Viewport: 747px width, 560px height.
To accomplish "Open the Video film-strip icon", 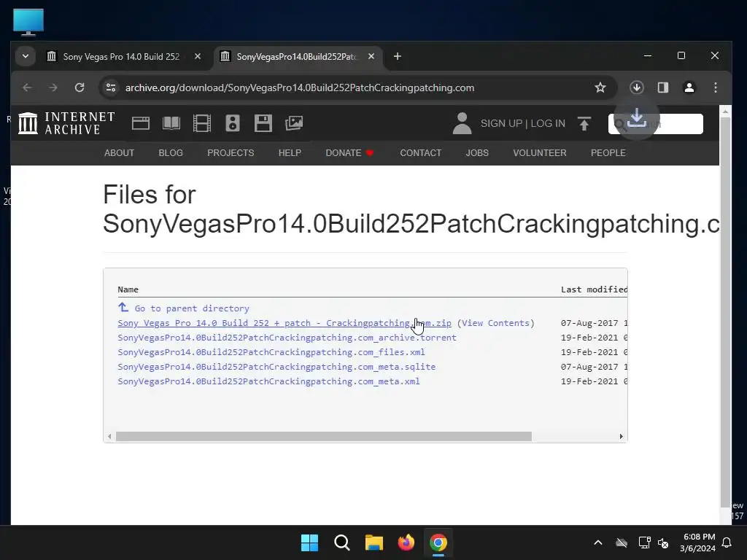I will point(202,123).
